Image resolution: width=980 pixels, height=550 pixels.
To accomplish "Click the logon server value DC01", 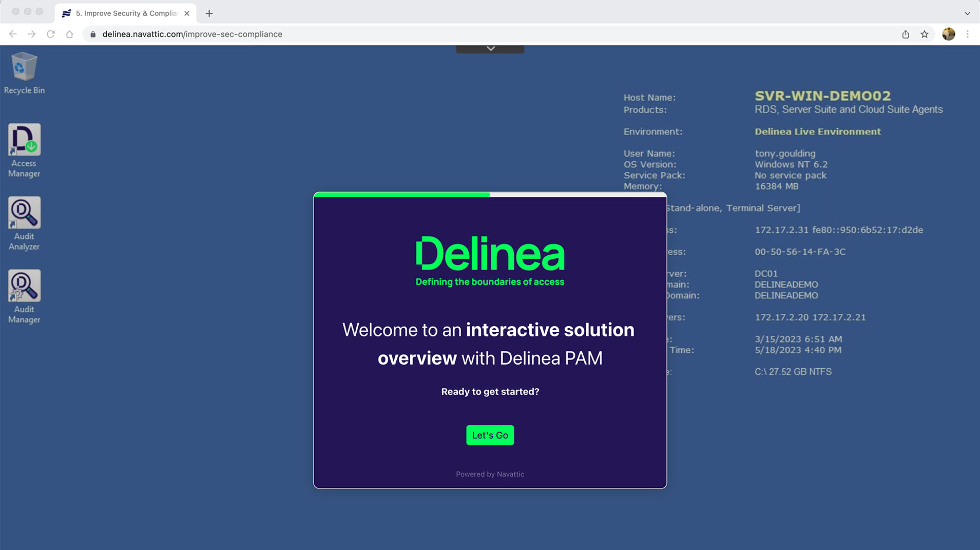I will point(766,274).
